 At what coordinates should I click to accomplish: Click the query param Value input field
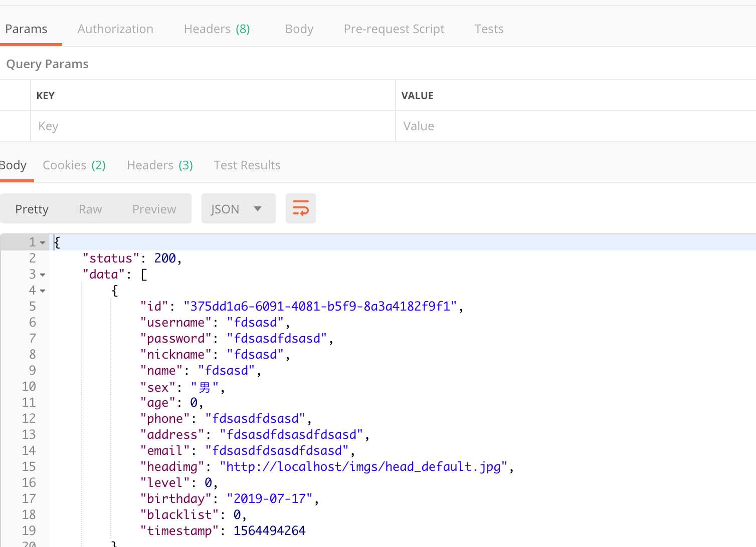(576, 126)
